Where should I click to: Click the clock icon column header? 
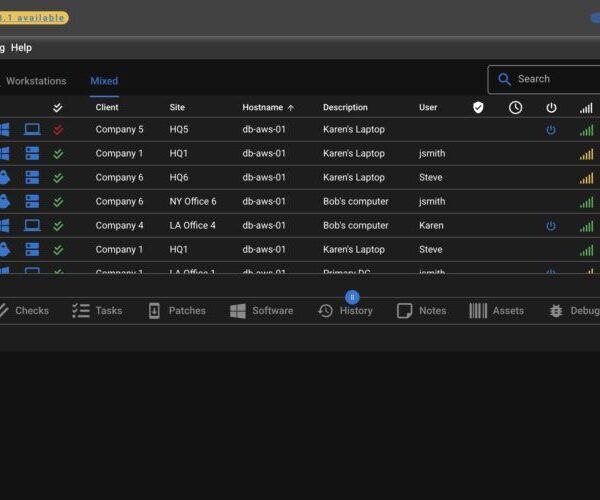tap(515, 107)
